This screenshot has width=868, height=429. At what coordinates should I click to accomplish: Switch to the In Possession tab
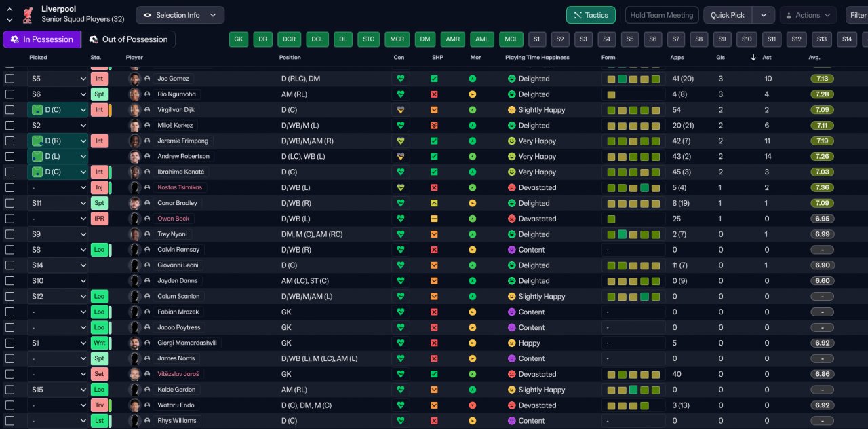coord(41,39)
